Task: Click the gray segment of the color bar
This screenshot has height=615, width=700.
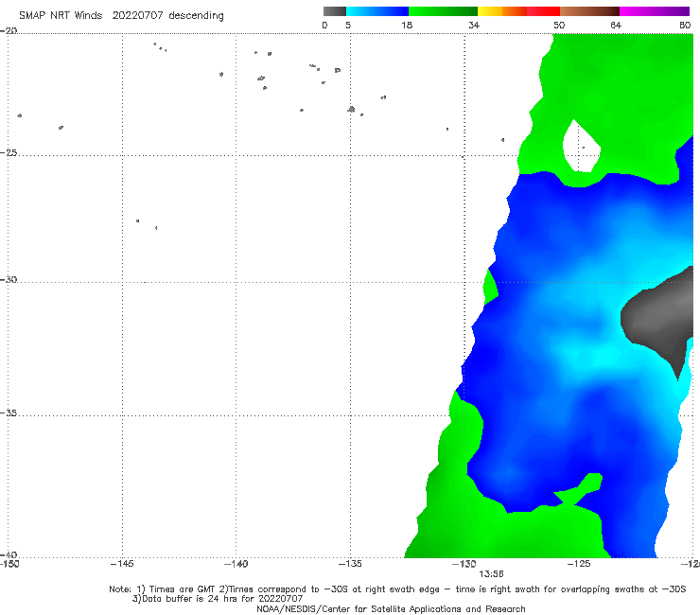Action: [334, 11]
